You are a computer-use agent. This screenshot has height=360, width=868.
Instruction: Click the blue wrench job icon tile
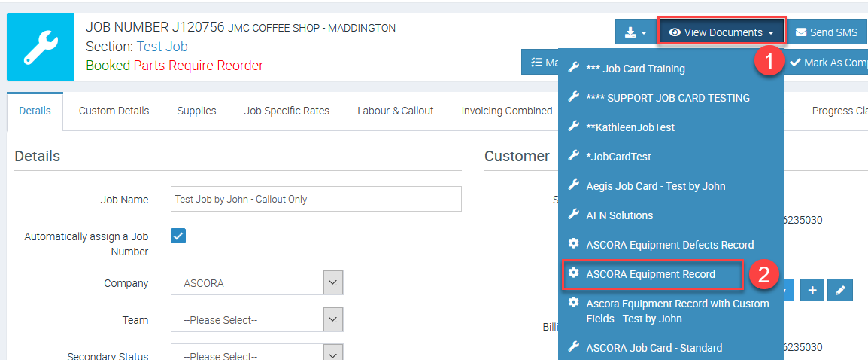[x=41, y=47]
